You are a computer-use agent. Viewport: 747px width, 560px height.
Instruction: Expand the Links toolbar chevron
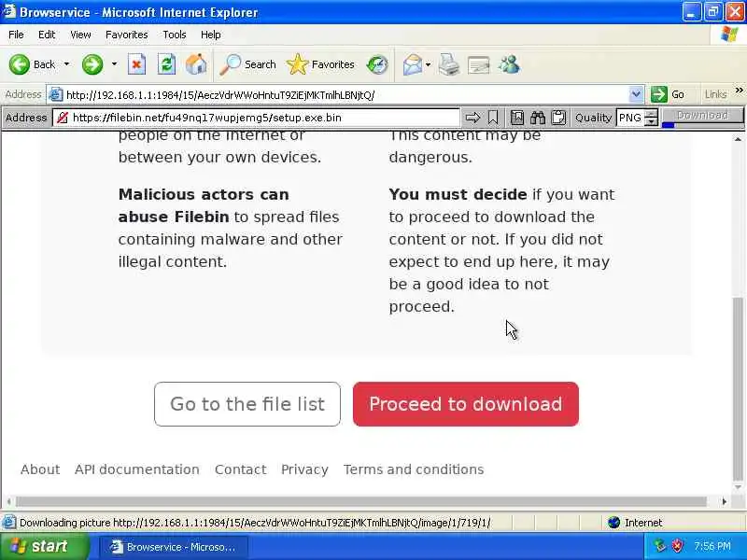click(x=739, y=91)
